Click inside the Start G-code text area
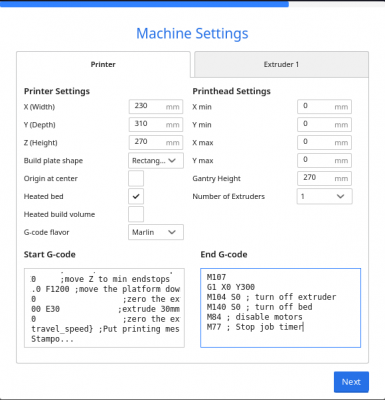This screenshot has width=385, height=400. click(x=104, y=308)
